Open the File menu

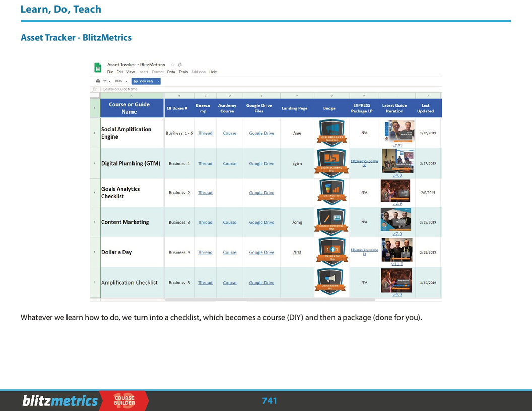coord(110,72)
